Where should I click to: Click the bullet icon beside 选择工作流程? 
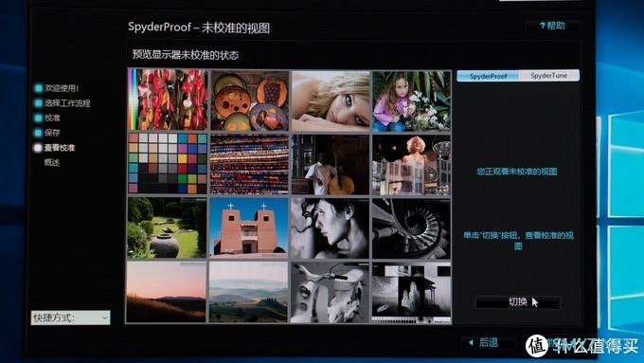click(x=39, y=102)
